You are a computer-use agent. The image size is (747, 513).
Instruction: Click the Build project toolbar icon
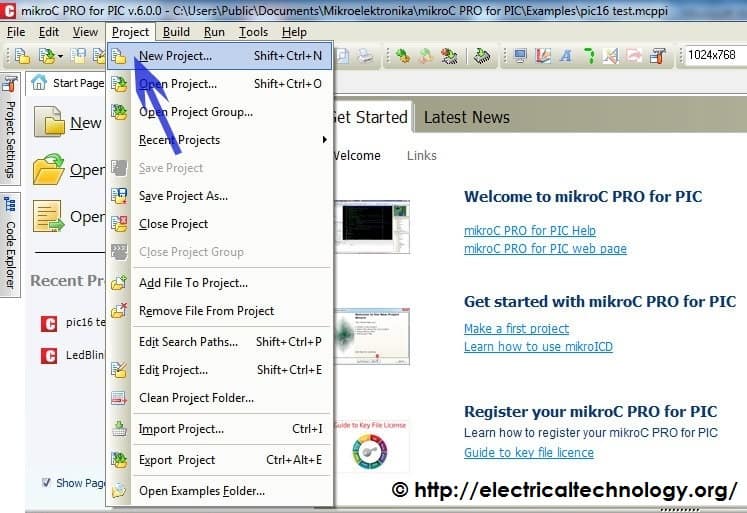tap(403, 56)
